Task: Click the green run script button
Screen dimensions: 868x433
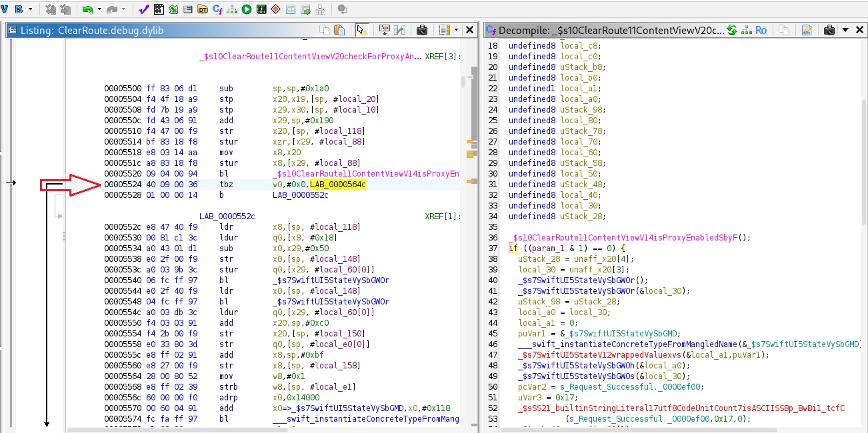Action: 247,9
